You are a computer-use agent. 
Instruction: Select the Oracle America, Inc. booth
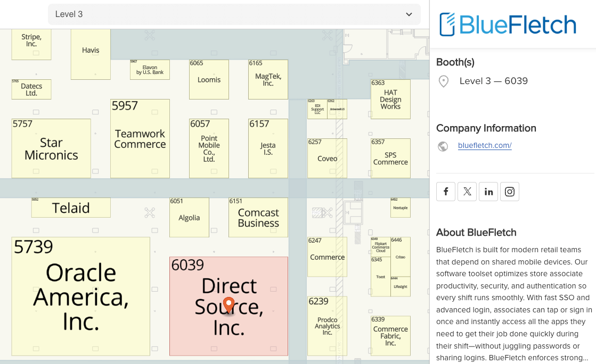pyautogui.click(x=80, y=296)
